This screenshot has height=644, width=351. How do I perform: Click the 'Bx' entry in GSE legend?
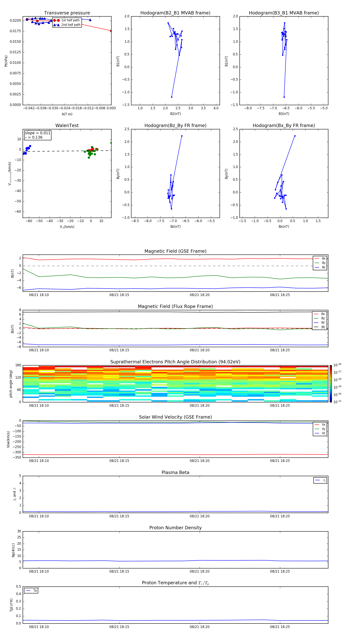pyautogui.click(x=320, y=259)
